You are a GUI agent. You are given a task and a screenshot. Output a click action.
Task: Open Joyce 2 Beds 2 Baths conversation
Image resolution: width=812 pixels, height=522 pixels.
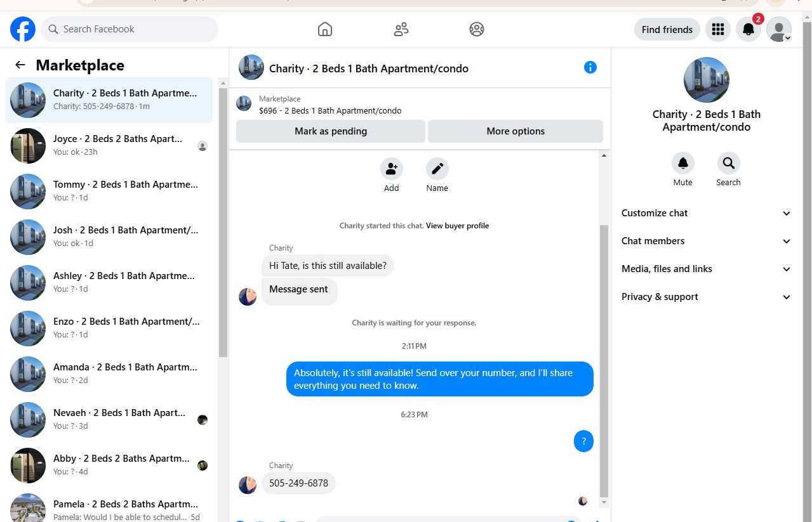[x=109, y=146]
